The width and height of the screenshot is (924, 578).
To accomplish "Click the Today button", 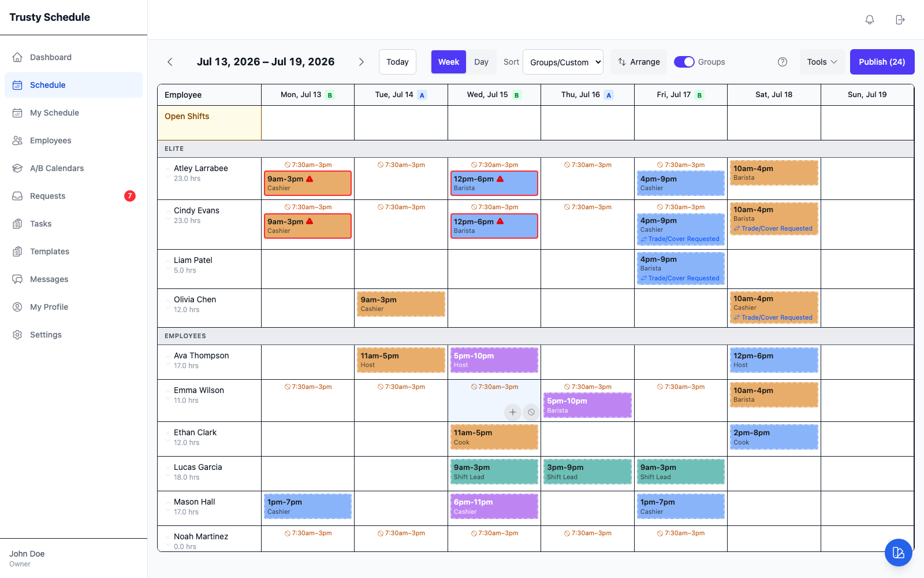I will click(397, 62).
